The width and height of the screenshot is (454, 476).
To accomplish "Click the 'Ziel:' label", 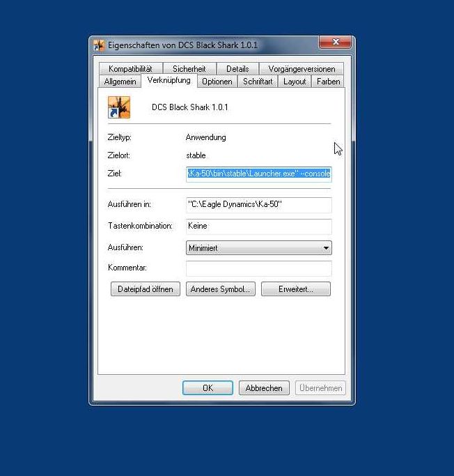I will pos(114,174).
